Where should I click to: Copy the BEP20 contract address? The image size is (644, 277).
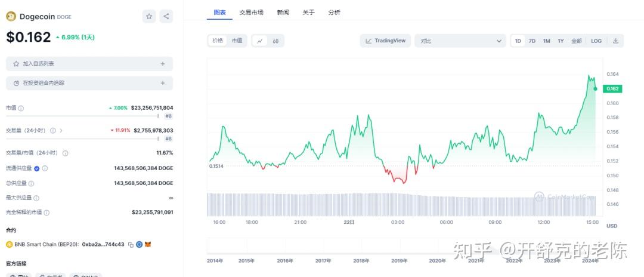pos(131,245)
